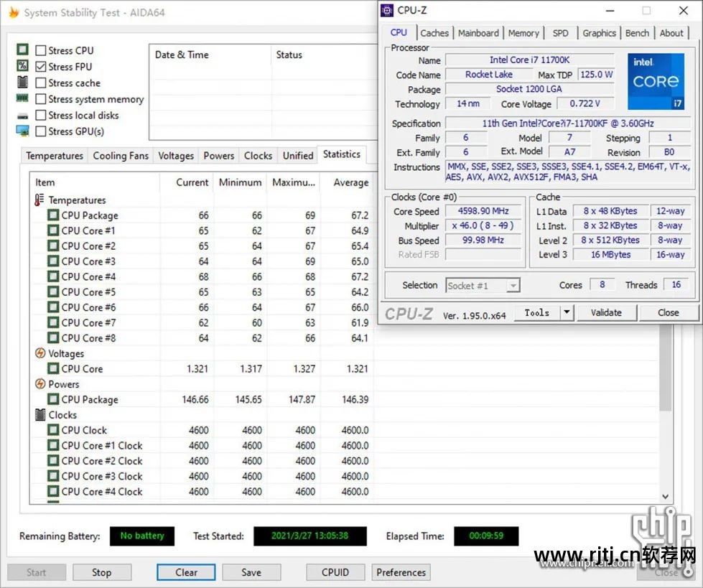Click the GPU monitor icon
Viewport: 703px width, 588px height.
[x=22, y=131]
